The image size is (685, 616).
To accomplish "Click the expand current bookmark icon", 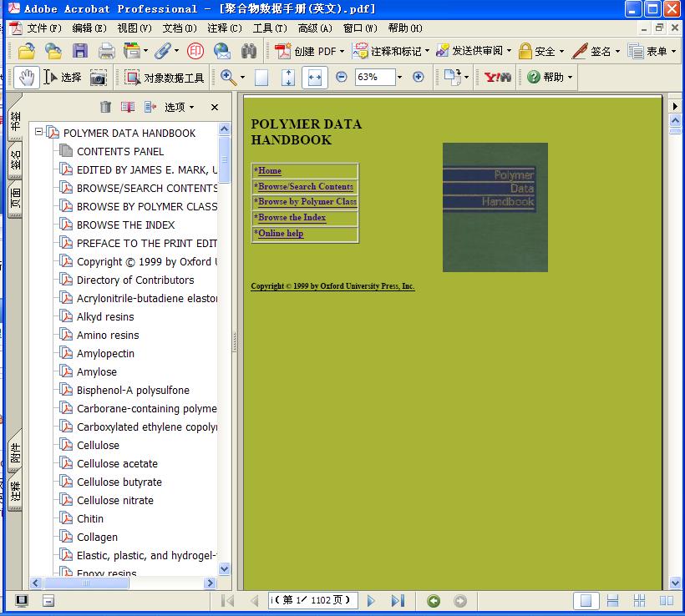I will 150,107.
